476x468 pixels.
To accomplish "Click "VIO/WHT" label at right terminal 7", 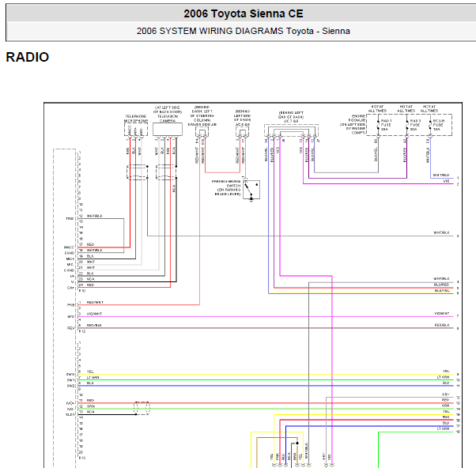I will [x=442, y=314].
